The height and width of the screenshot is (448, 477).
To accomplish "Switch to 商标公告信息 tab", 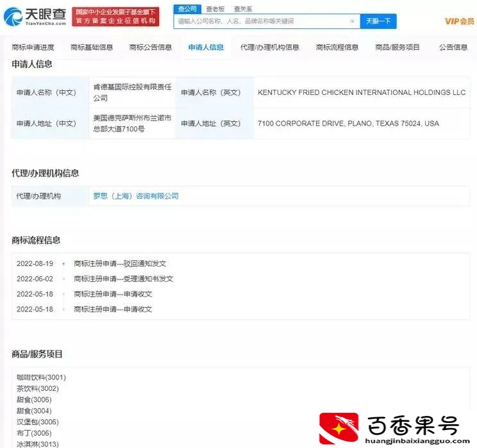I will [151, 47].
